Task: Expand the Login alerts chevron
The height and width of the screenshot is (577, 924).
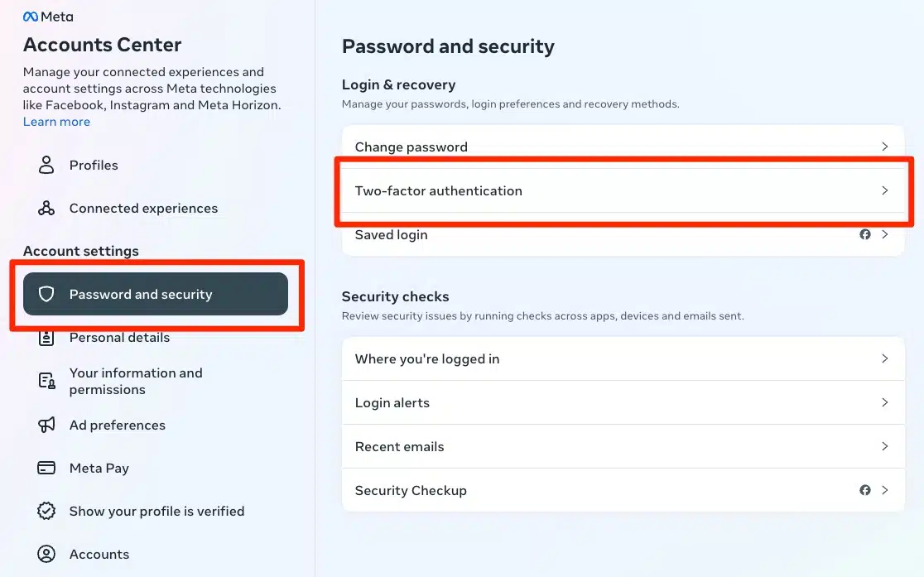Action: [x=884, y=402]
